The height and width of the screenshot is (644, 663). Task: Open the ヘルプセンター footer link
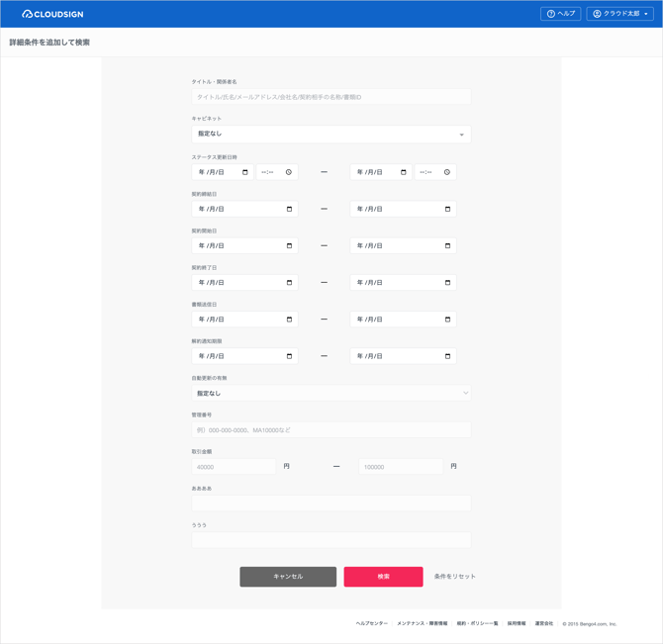pos(372,624)
